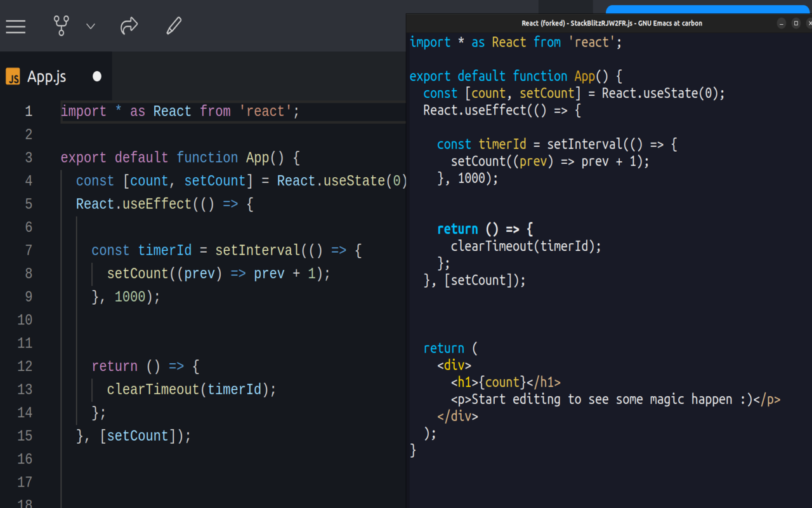812x508 pixels.
Task: Click 'return () => {' in StackBlitz editor
Action: coord(145,366)
